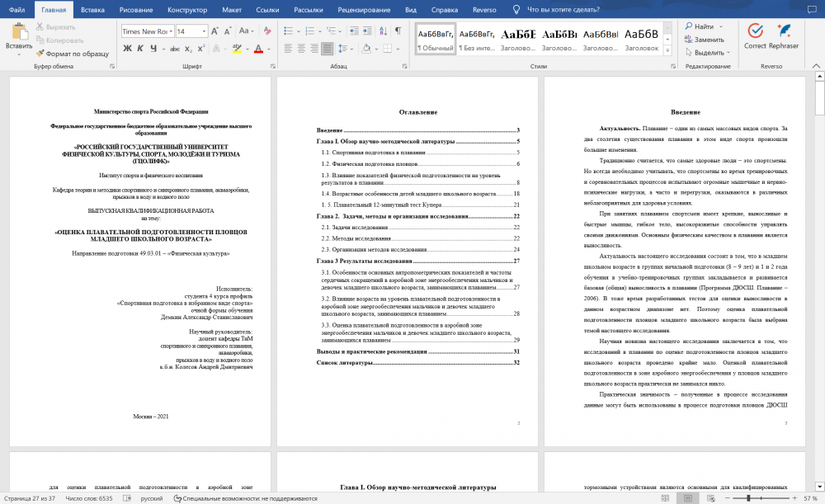This screenshot has width=825, height=504.
Task: Open the Font dialog launcher in the Шрифт group
Action: (272, 66)
